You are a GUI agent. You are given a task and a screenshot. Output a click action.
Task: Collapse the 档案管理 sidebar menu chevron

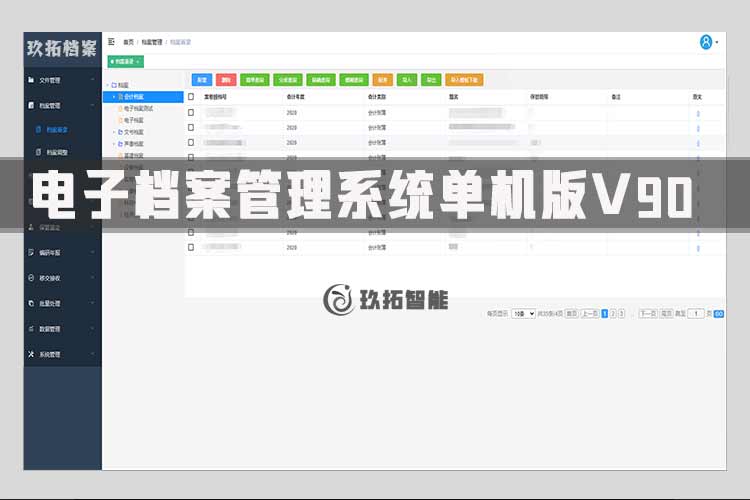pyautogui.click(x=92, y=105)
